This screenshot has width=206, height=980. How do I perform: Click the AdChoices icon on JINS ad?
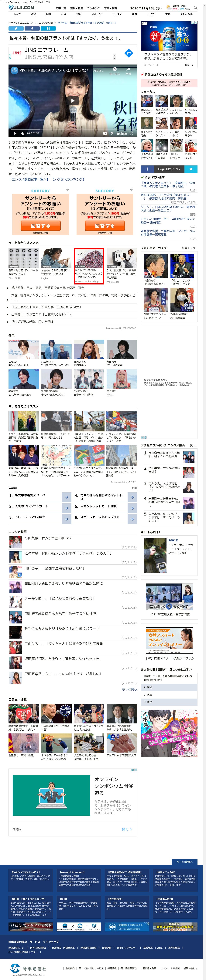pos(10,55)
